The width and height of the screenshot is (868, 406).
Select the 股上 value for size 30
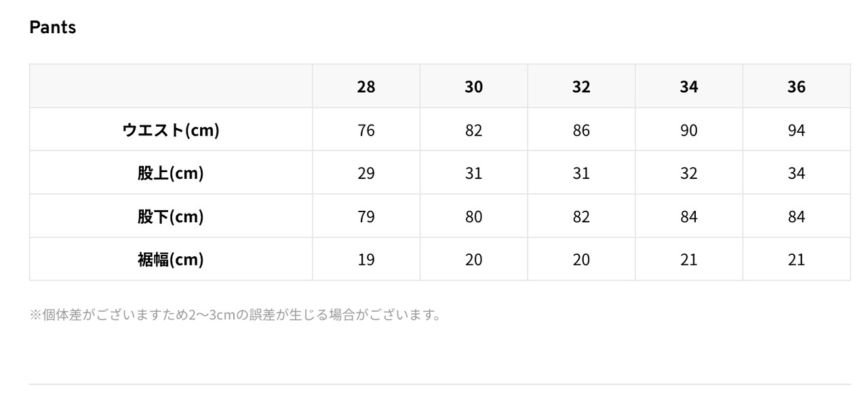click(x=473, y=174)
